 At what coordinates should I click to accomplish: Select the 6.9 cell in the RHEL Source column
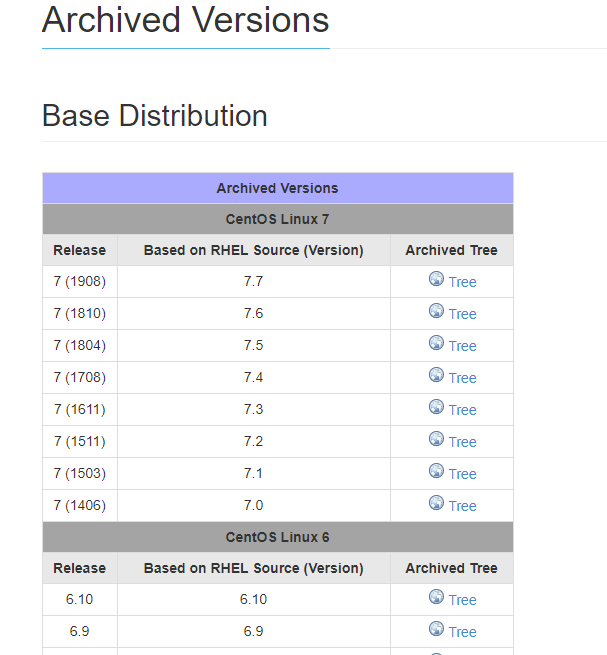click(x=254, y=632)
